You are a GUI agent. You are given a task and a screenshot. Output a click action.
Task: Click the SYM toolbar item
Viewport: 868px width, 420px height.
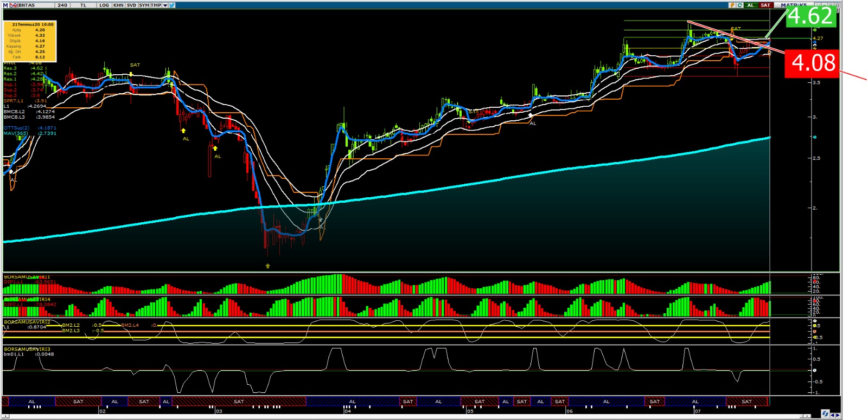click(x=144, y=5)
